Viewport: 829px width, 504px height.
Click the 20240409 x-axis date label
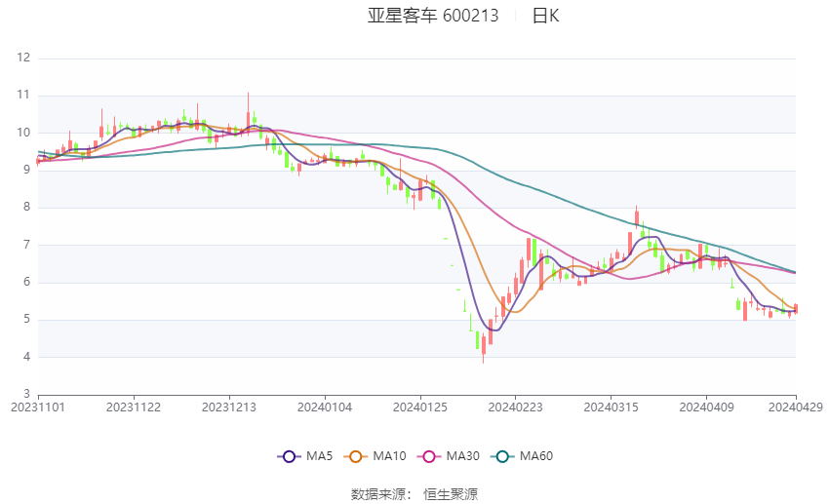[706, 407]
